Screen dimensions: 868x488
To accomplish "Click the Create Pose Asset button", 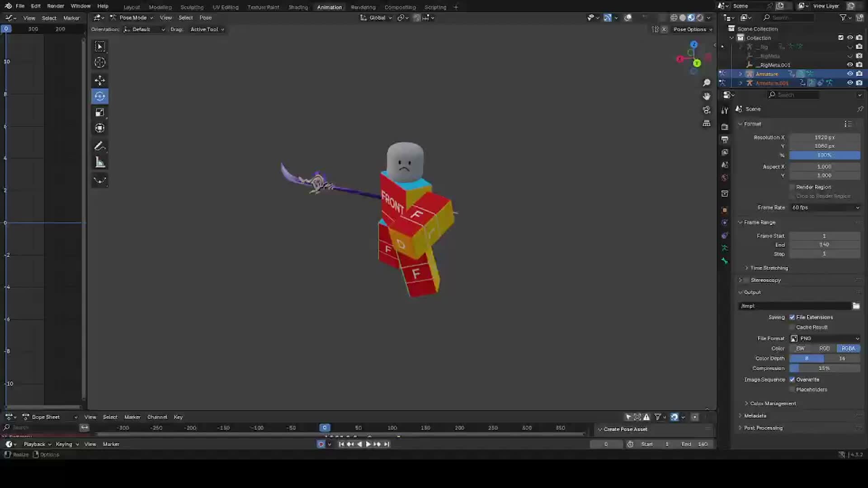I will point(625,429).
